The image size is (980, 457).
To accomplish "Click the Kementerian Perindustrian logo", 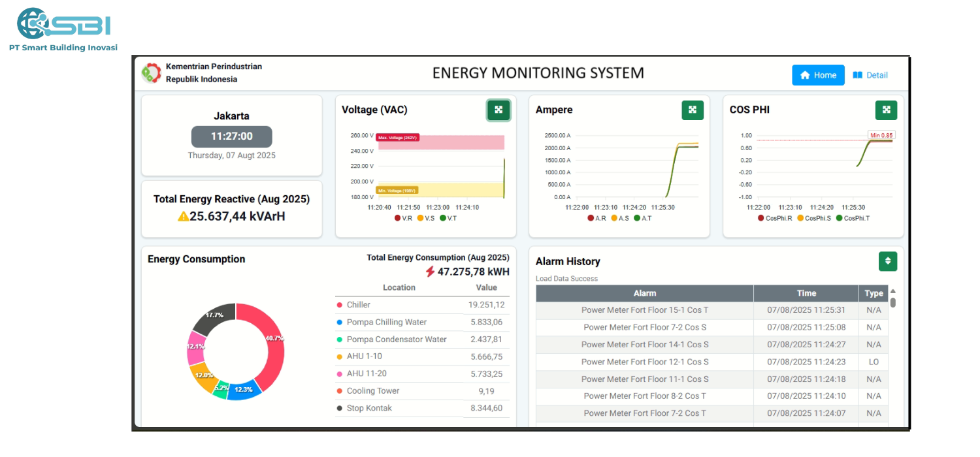I will 151,73.
